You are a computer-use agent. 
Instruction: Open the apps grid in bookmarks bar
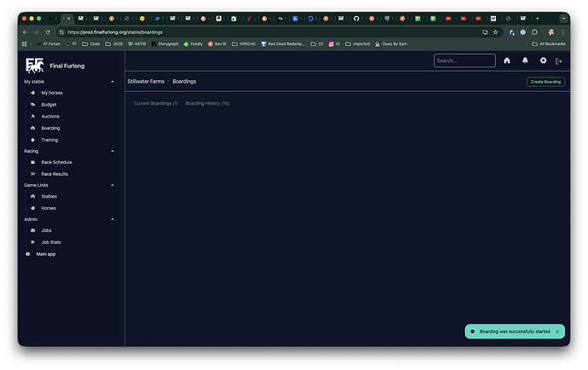click(x=24, y=43)
